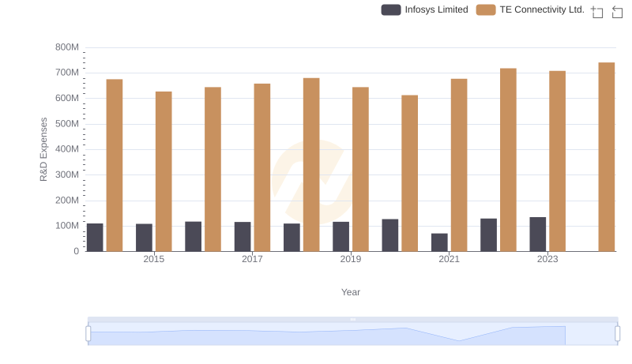Click the 800M y-axis label

(x=67, y=47)
